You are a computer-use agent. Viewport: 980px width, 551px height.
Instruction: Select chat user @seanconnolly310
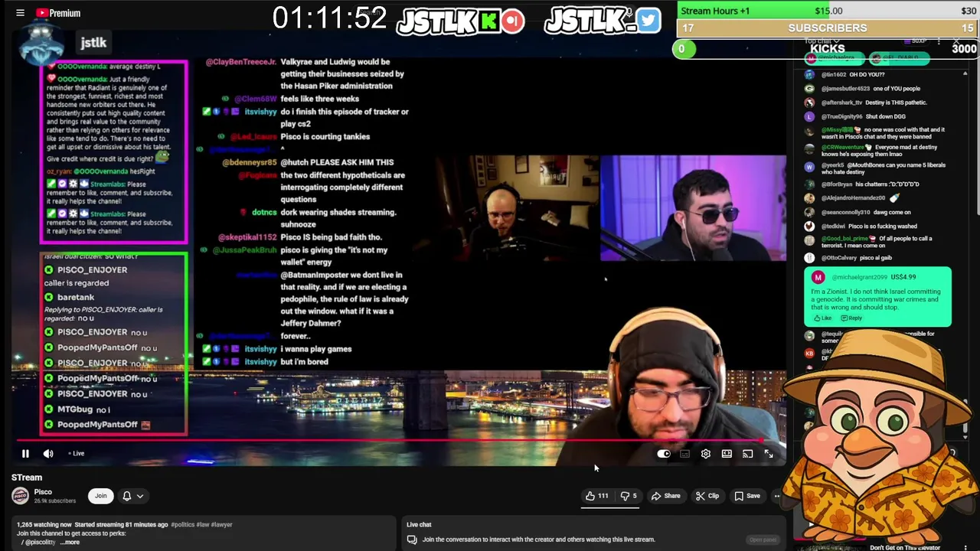coord(845,212)
